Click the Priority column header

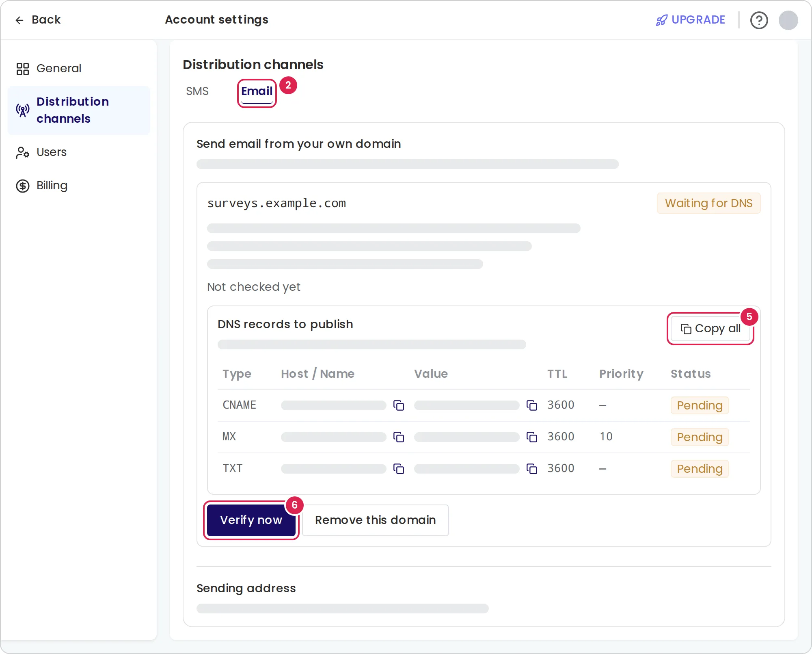tap(621, 374)
